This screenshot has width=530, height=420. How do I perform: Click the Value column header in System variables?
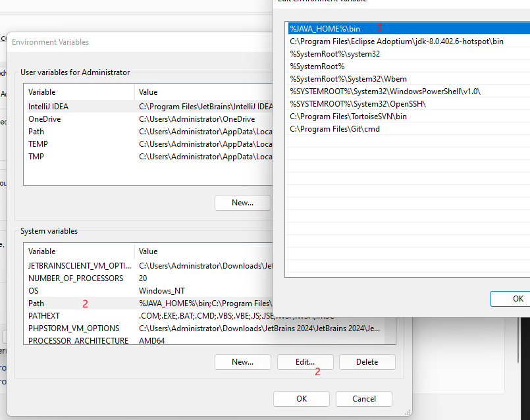click(203, 251)
